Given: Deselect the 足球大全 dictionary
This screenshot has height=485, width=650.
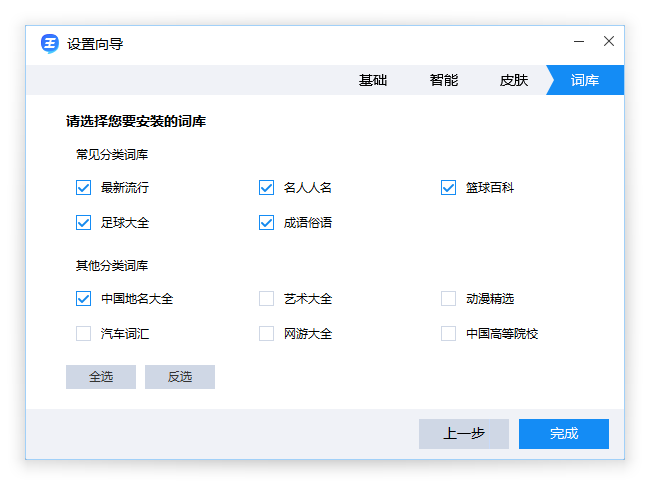Looking at the screenshot, I should [x=84, y=223].
